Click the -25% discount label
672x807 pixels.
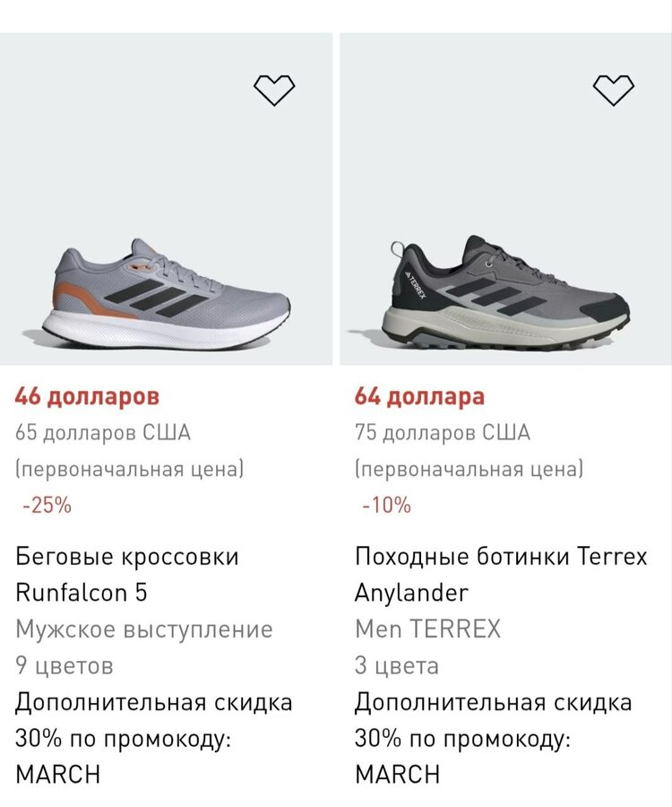(x=47, y=505)
